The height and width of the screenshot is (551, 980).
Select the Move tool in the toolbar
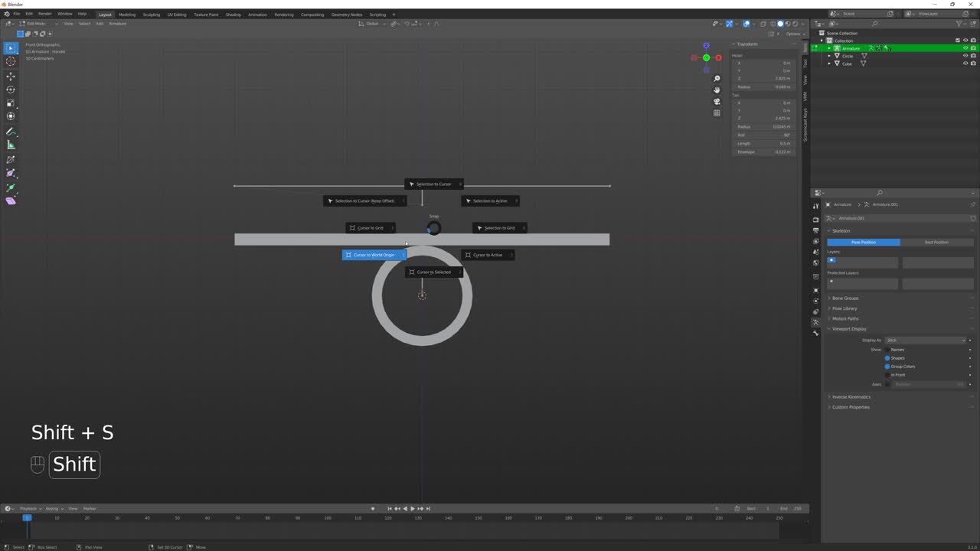(x=11, y=77)
